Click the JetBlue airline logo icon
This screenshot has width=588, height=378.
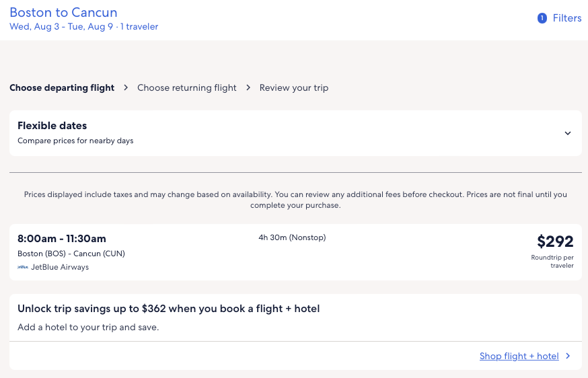coord(23,267)
